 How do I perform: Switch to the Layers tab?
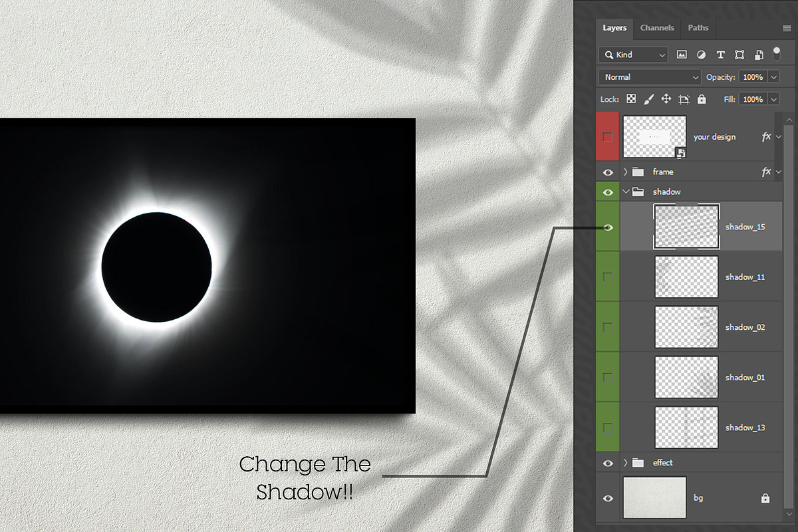(614, 28)
